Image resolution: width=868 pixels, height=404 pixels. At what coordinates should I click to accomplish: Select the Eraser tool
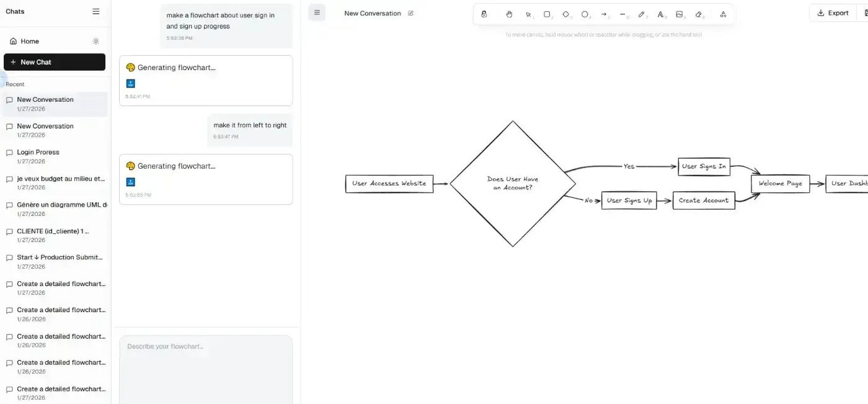[699, 14]
